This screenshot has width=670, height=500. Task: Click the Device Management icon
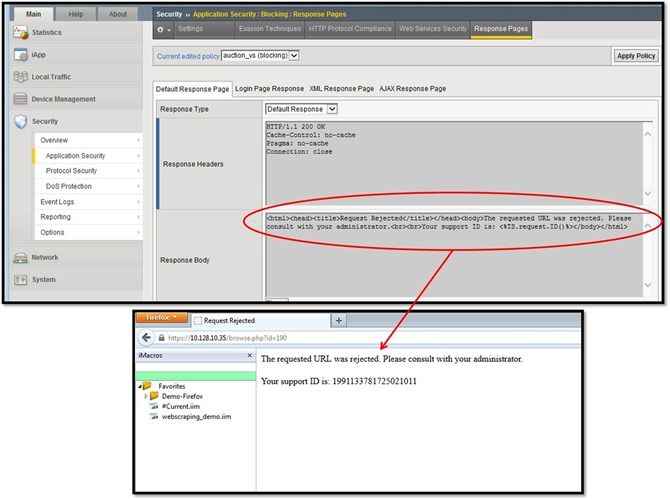coord(21,99)
